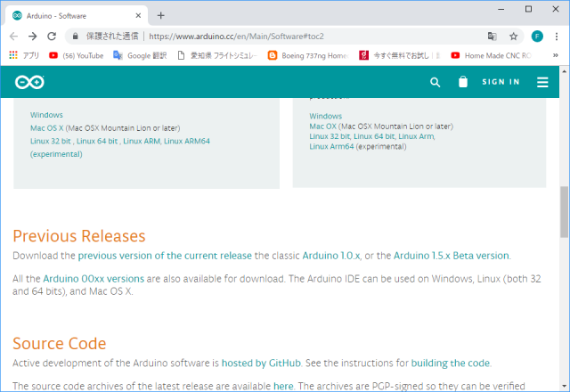570x392 pixels.
Task: Reload the Arduino Software page
Action: click(x=52, y=37)
